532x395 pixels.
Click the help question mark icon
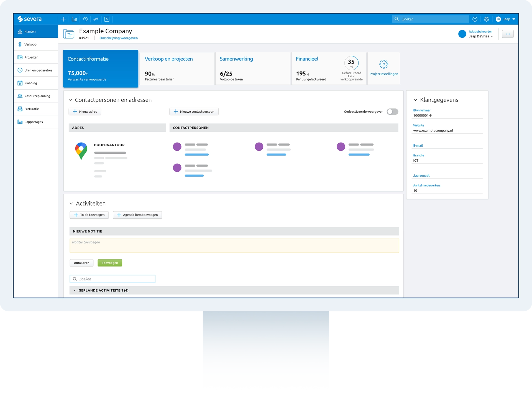pyautogui.click(x=475, y=19)
